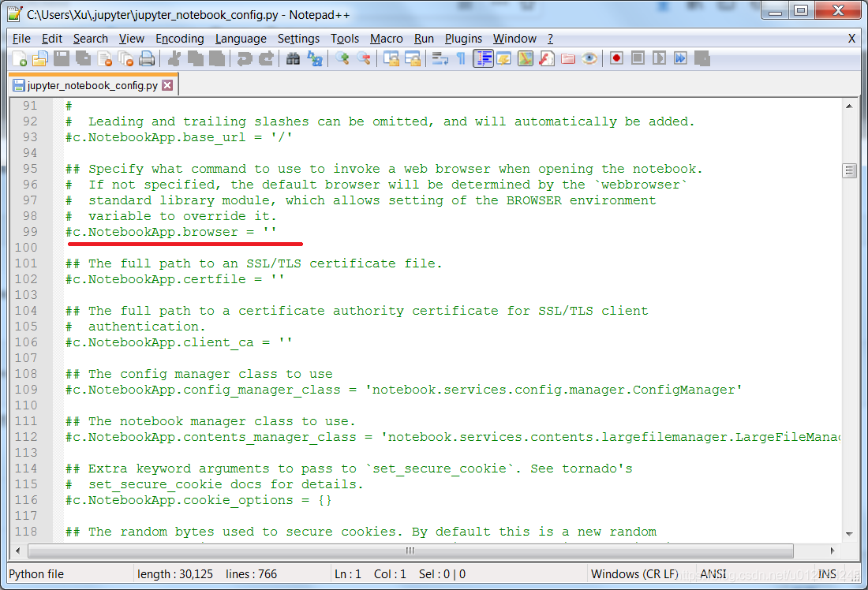Open the ? help menu
868x590 pixels.
point(550,39)
